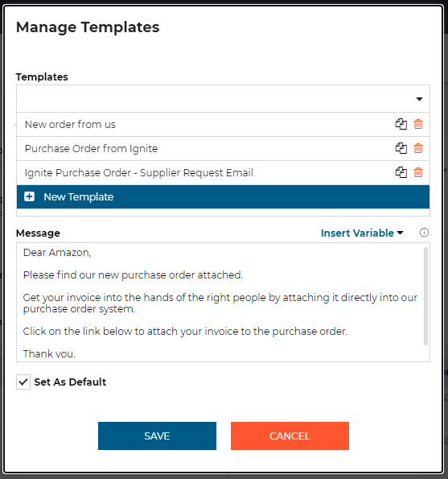Click inside the Templates combo box field
Viewport: 448px width, 479px height.
point(223,99)
